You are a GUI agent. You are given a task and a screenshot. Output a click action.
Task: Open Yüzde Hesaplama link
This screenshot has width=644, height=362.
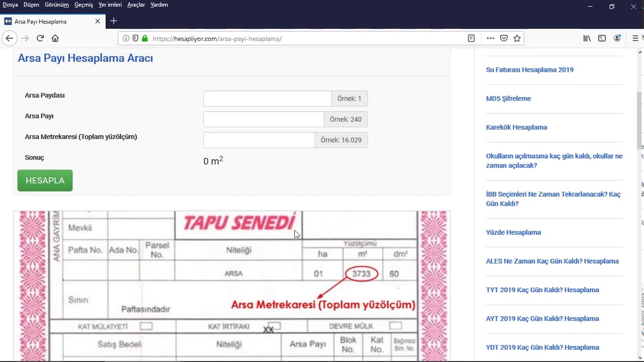(x=514, y=232)
